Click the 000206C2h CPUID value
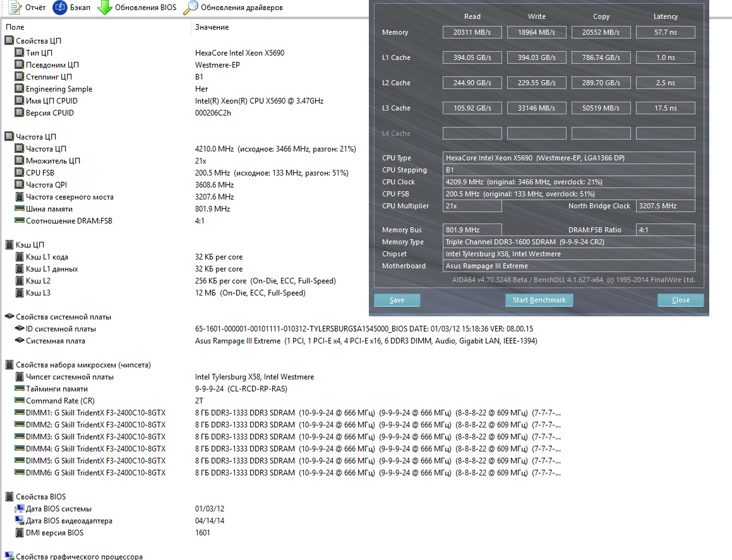 click(x=213, y=112)
